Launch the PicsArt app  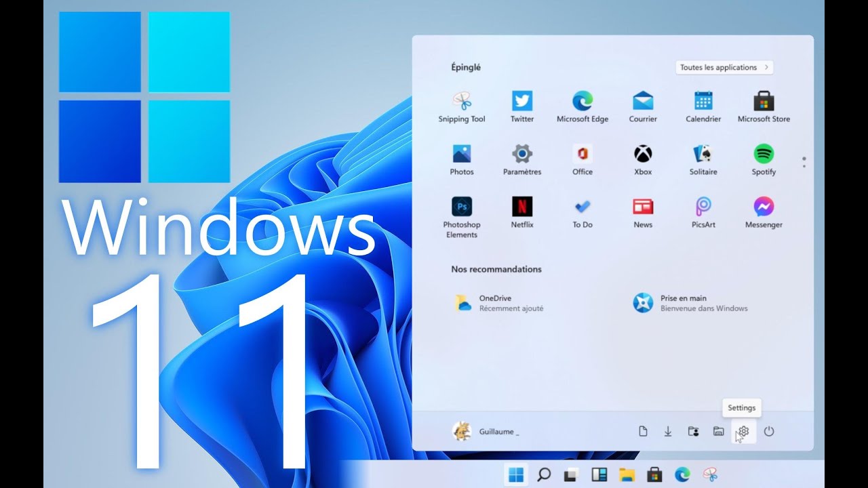coord(703,213)
